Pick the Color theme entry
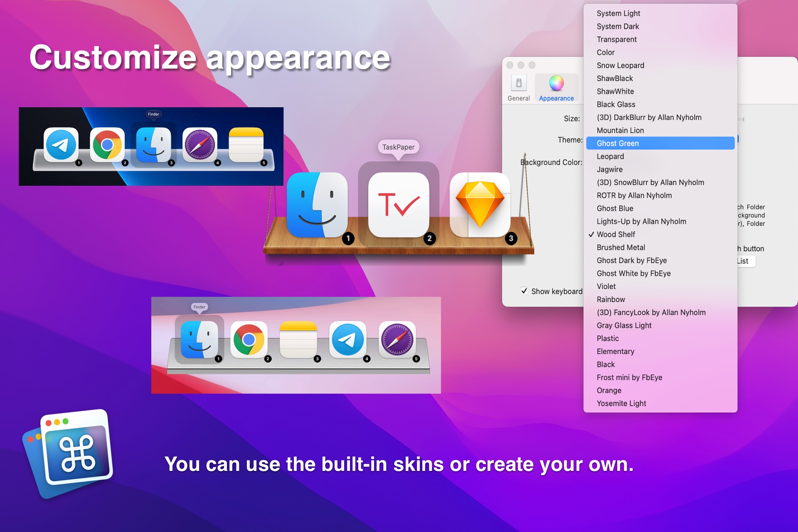 point(660,52)
